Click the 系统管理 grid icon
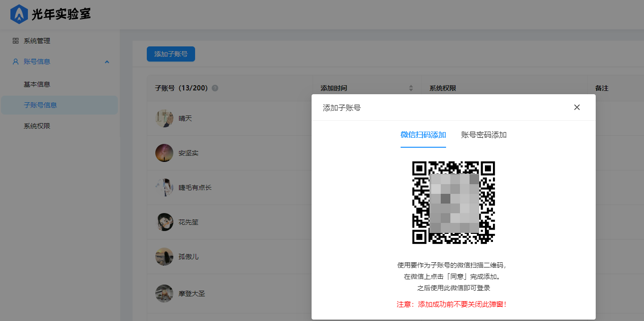The width and height of the screenshot is (644, 321). tap(16, 41)
